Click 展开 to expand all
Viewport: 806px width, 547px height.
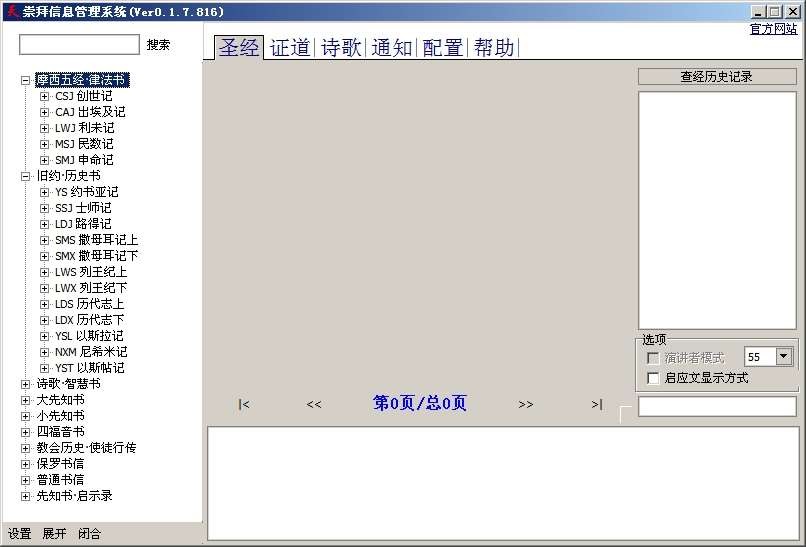(54, 534)
